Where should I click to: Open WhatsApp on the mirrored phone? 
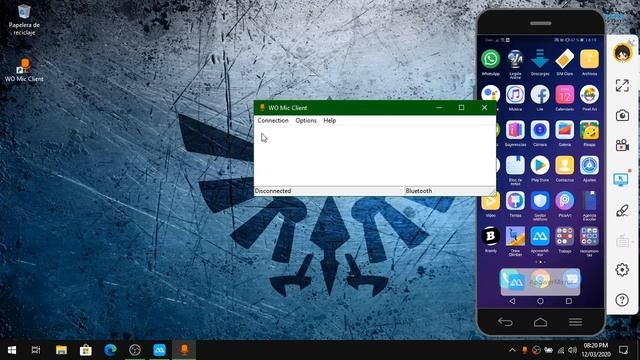pyautogui.click(x=491, y=59)
